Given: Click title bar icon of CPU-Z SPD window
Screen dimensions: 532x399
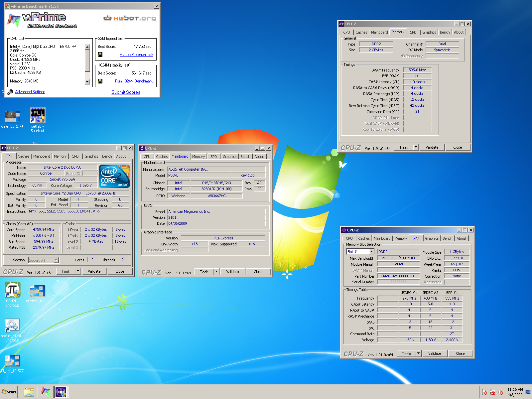Looking at the screenshot, I should 344,230.
